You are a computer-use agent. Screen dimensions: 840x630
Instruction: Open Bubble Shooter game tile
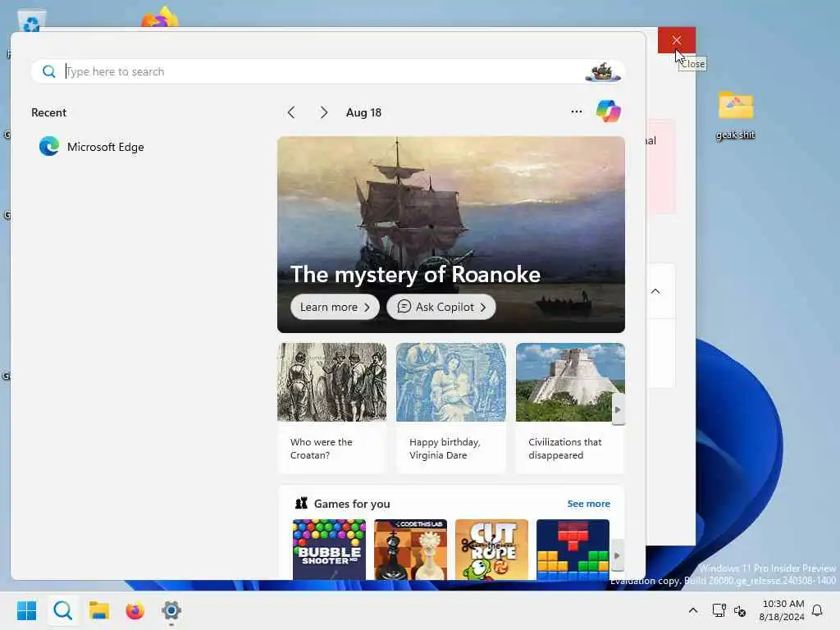[x=329, y=549]
